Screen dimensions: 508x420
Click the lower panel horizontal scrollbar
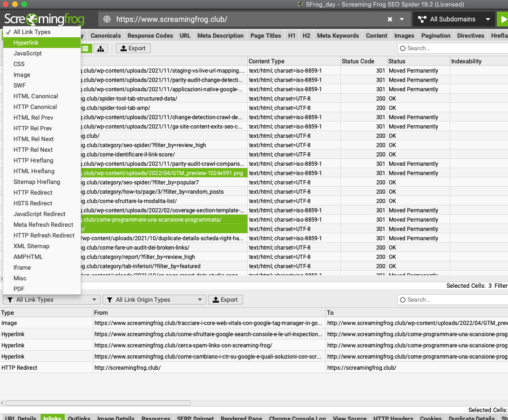pyautogui.click(x=98, y=403)
